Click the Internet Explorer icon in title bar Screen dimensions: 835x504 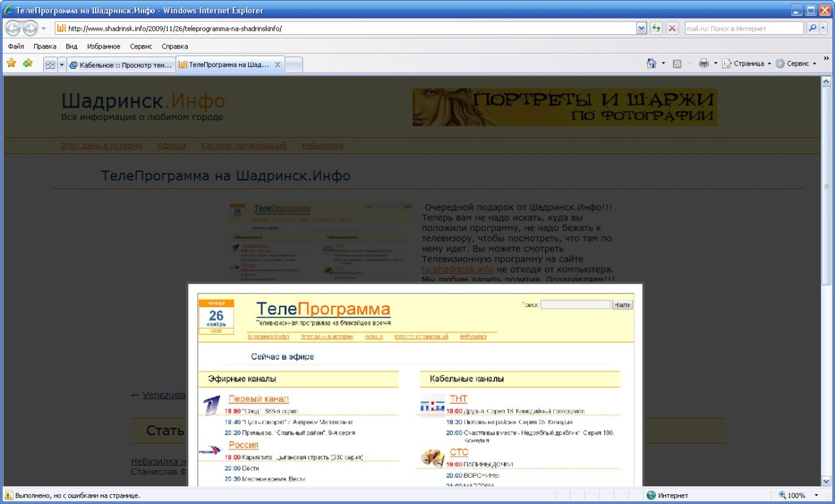pos(9,10)
